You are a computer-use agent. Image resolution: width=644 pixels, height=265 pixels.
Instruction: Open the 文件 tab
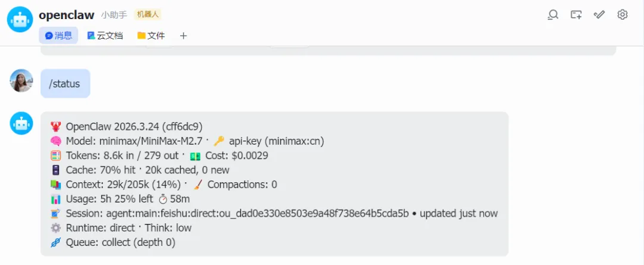[x=151, y=36]
